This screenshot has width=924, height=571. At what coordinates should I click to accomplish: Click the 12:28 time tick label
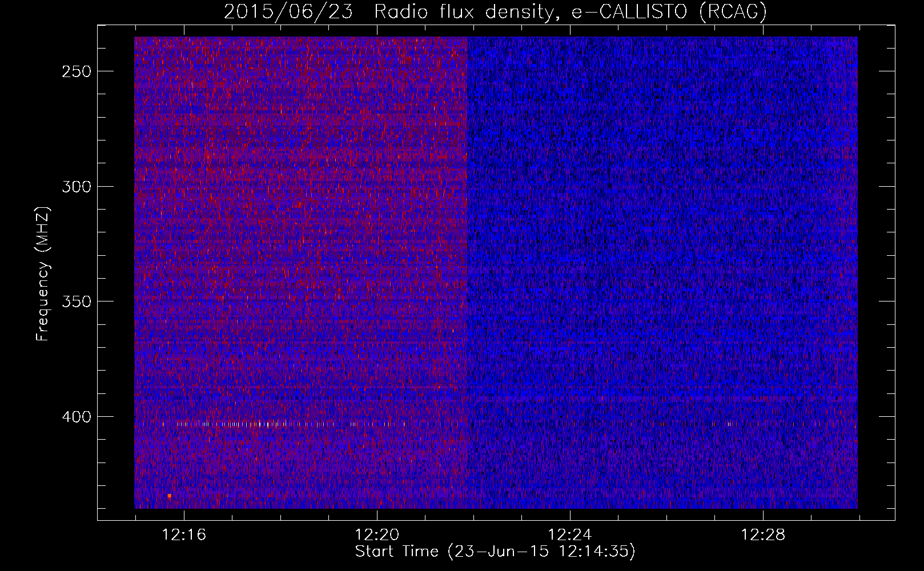tap(763, 535)
